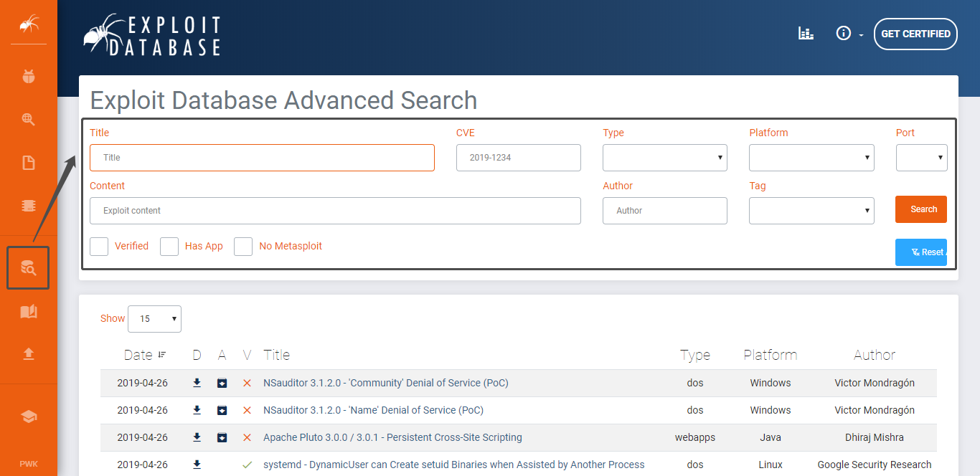Open the statistics bar chart icon
This screenshot has width=980, height=476.
click(806, 34)
